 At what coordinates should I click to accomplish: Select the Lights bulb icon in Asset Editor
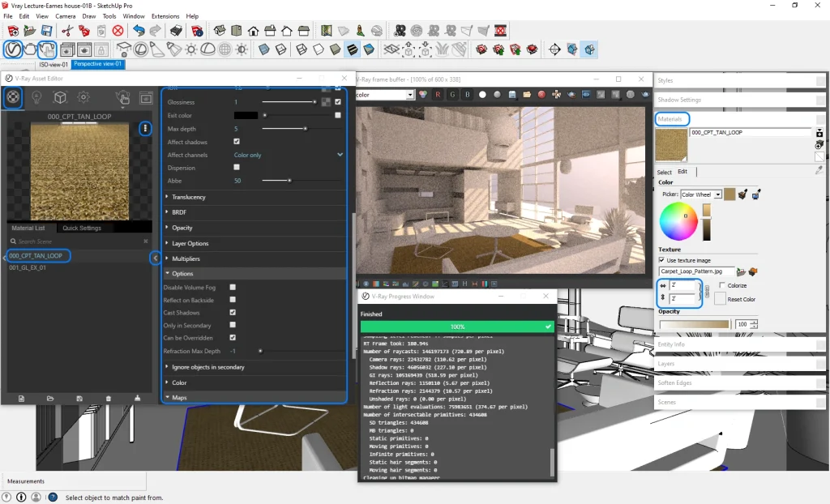(36, 97)
